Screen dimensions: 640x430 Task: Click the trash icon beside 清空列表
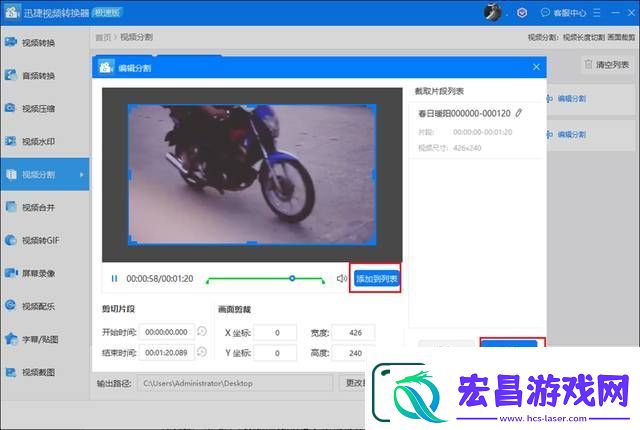point(588,64)
